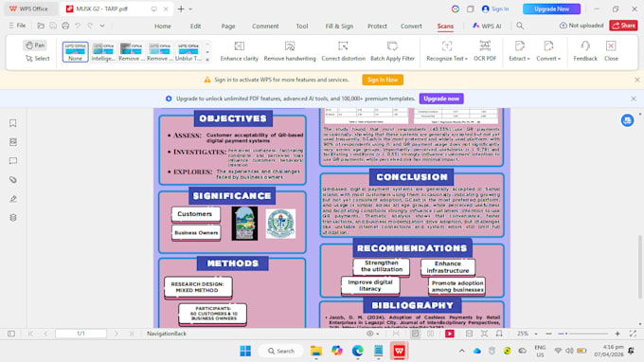
Task: Click Upgrade Now in title bar
Action: click(551, 9)
